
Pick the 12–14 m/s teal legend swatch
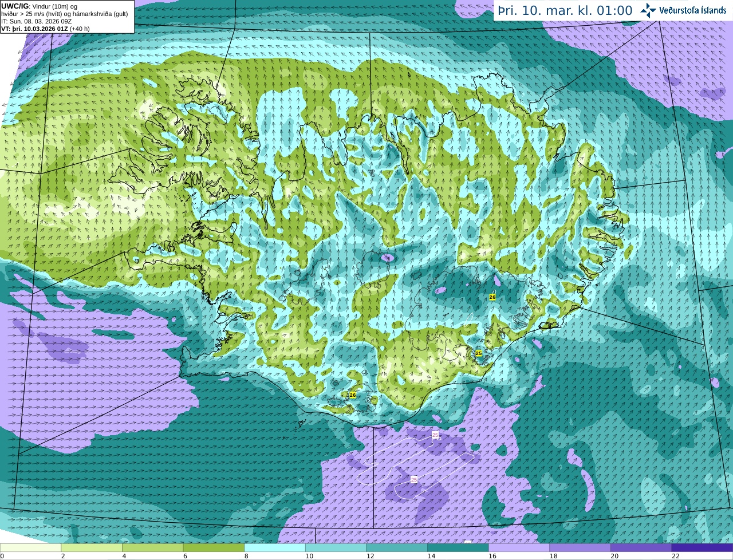(x=397, y=547)
